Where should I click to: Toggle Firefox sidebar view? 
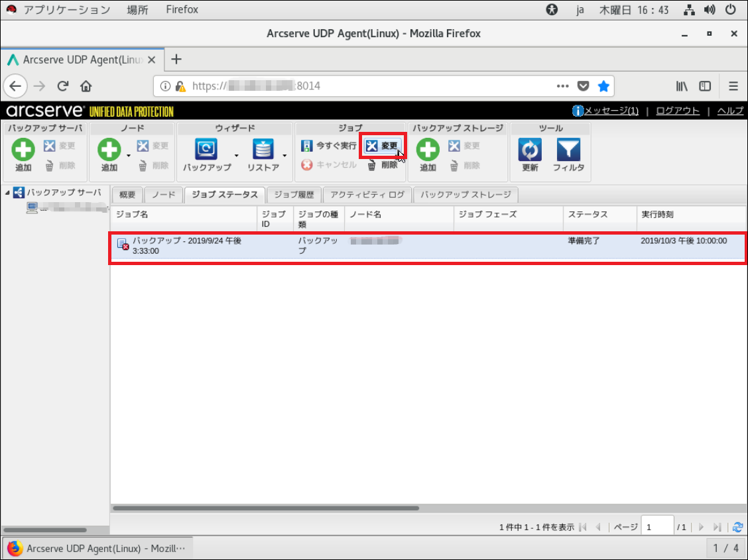705,86
